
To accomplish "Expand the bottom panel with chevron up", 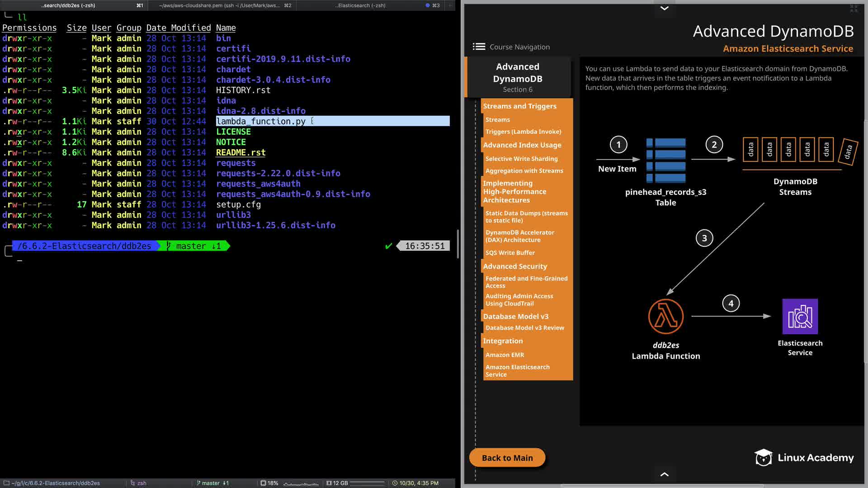I will 664,474.
